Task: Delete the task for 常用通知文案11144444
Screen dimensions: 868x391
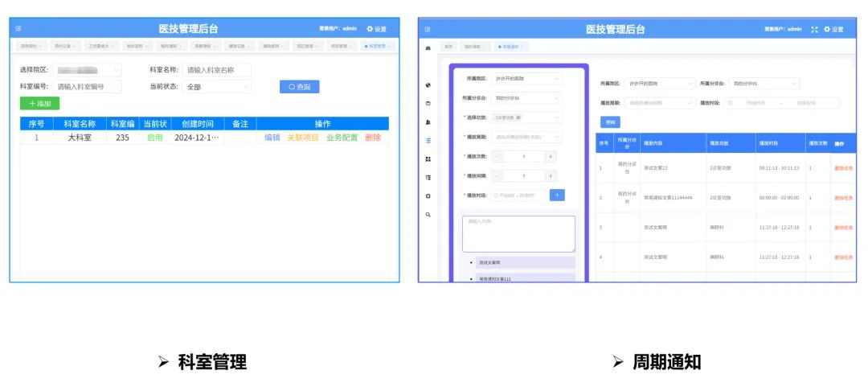Action: [x=844, y=198]
